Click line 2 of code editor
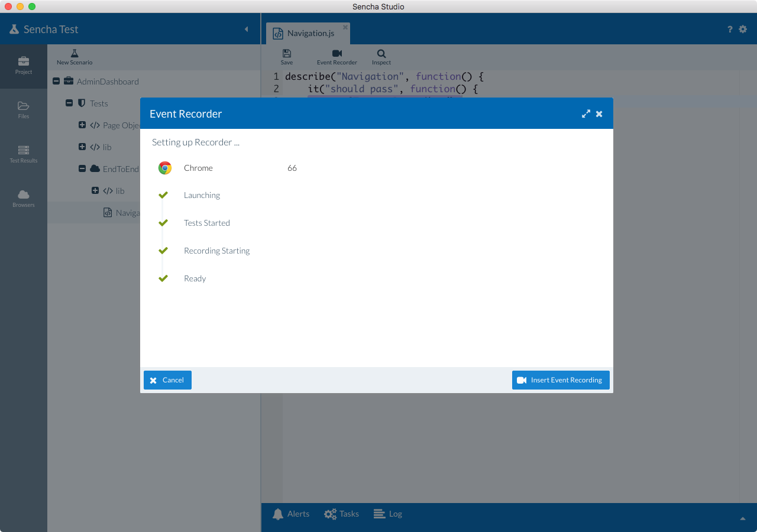 (393, 89)
